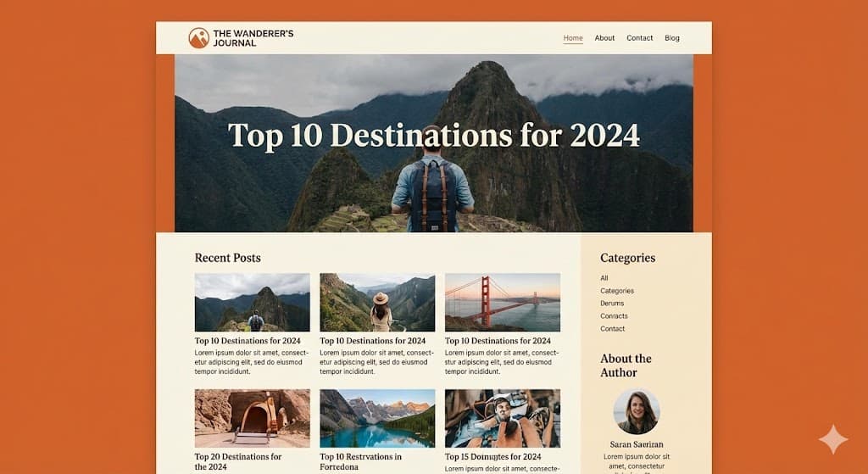The height and width of the screenshot is (474, 868).
Task: Open the man lying down post thumbnail
Action: tap(502, 418)
